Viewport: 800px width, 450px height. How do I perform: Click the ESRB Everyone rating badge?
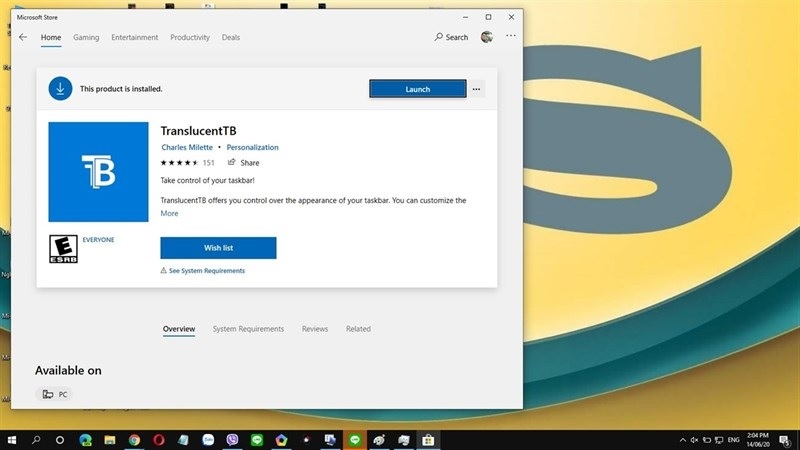(63, 249)
